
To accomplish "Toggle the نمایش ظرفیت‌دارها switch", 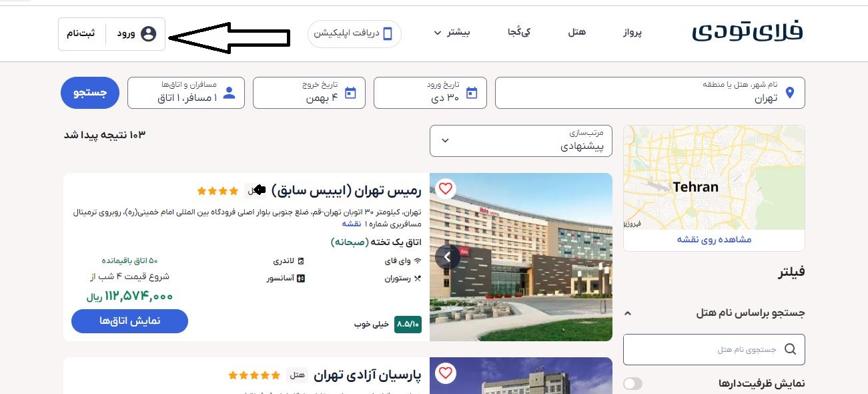I will tap(632, 383).
